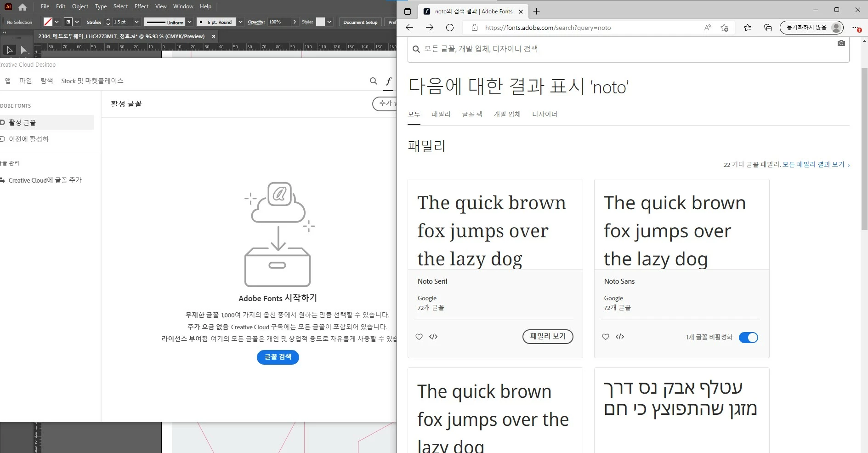
Task: Click the Noto Sans web project code icon
Action: click(620, 337)
